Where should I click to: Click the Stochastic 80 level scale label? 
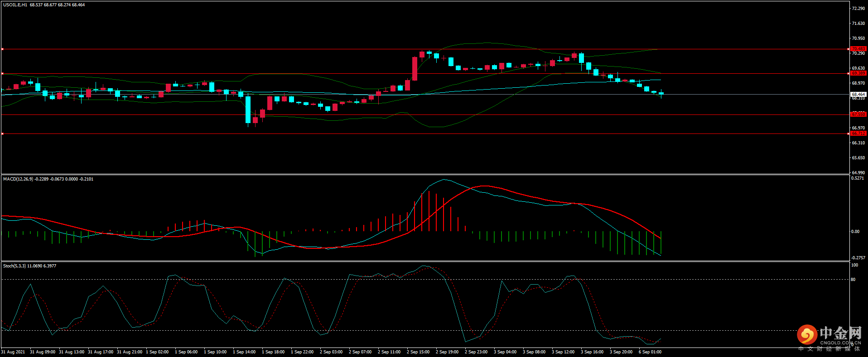coord(853,280)
